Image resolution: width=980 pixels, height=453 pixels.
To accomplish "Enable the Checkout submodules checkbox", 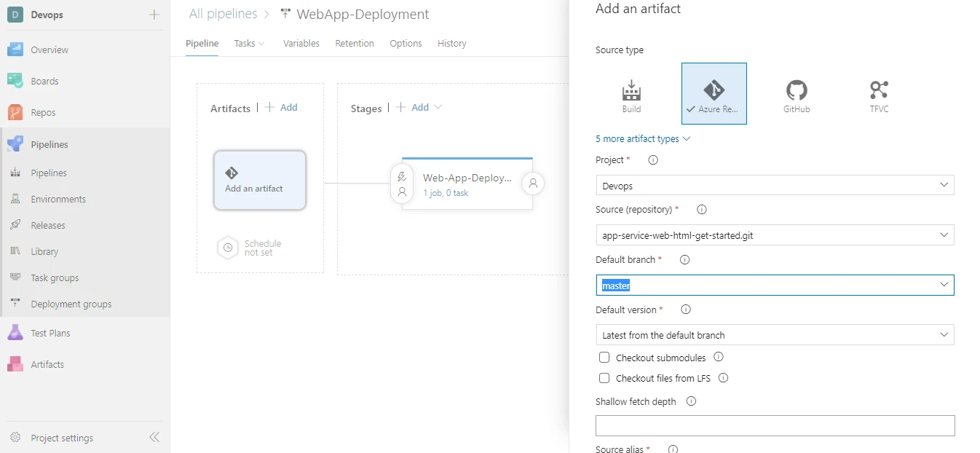I will click(x=604, y=357).
